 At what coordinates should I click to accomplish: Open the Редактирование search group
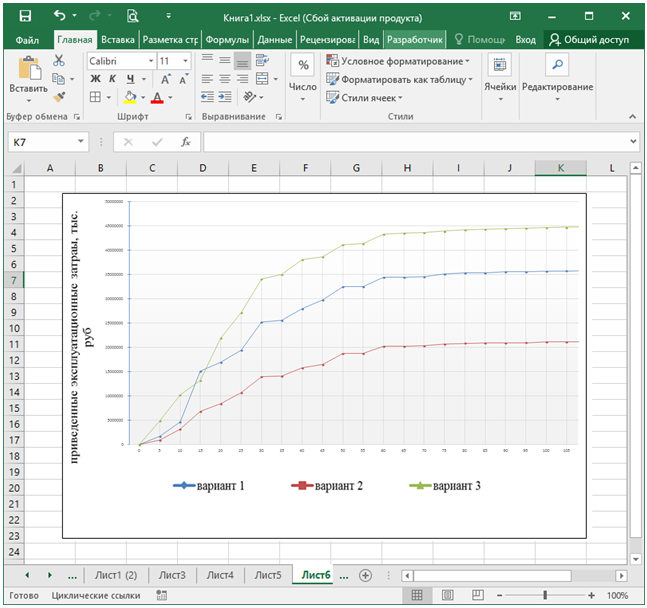tap(557, 77)
